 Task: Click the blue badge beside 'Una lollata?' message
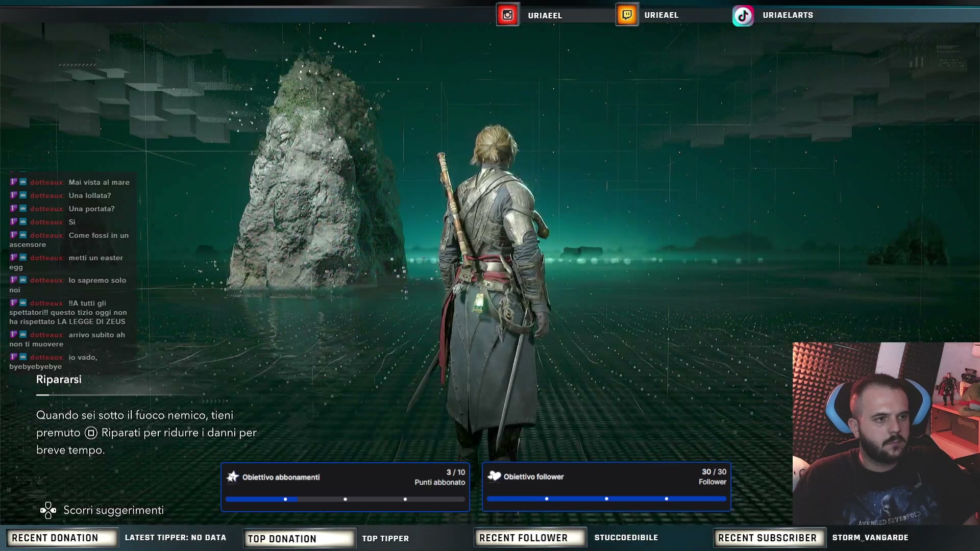pyautogui.click(x=23, y=195)
